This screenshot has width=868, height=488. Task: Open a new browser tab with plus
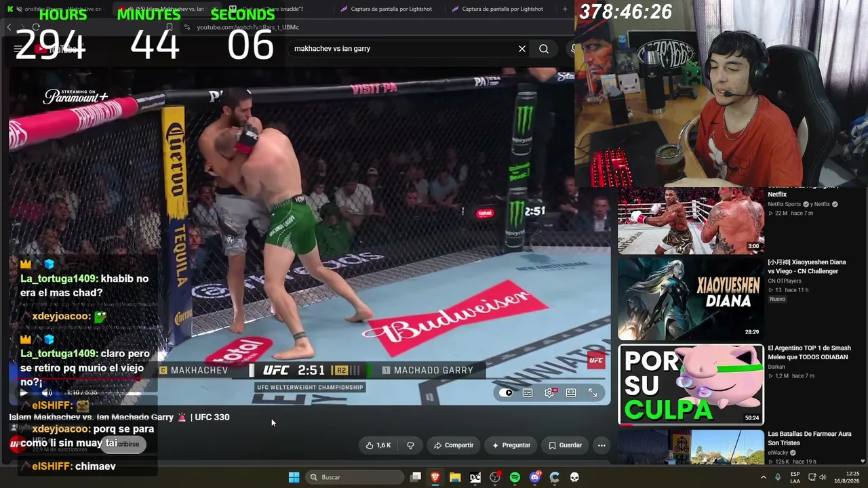[565, 9]
